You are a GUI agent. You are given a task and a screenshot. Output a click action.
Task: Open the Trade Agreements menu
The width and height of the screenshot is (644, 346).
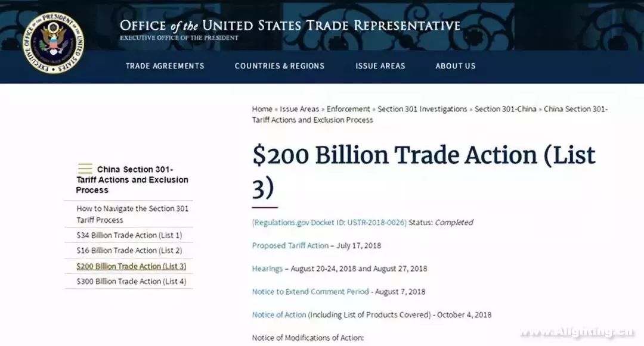tap(165, 66)
